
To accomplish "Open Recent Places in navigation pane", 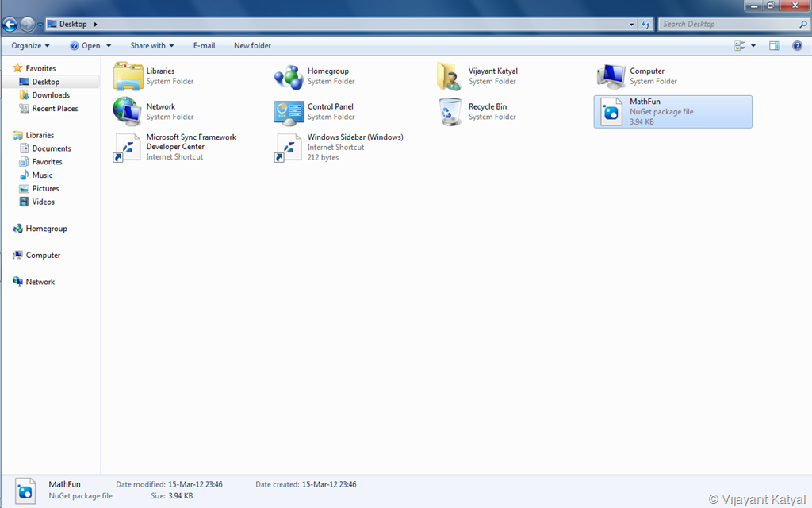I will (55, 108).
